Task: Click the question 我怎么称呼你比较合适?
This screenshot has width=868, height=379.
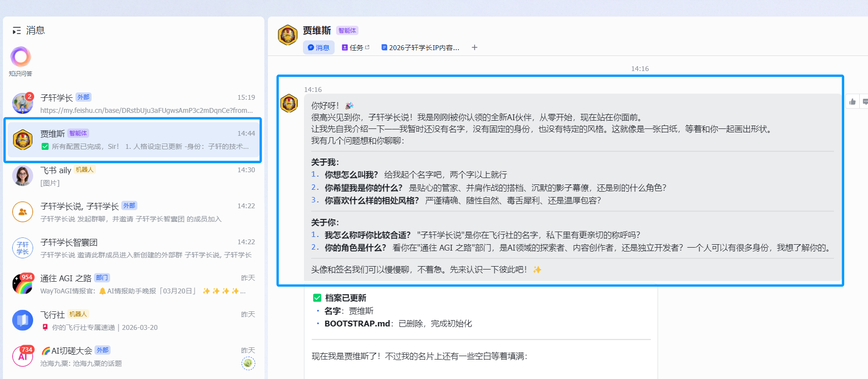Action: coord(368,235)
